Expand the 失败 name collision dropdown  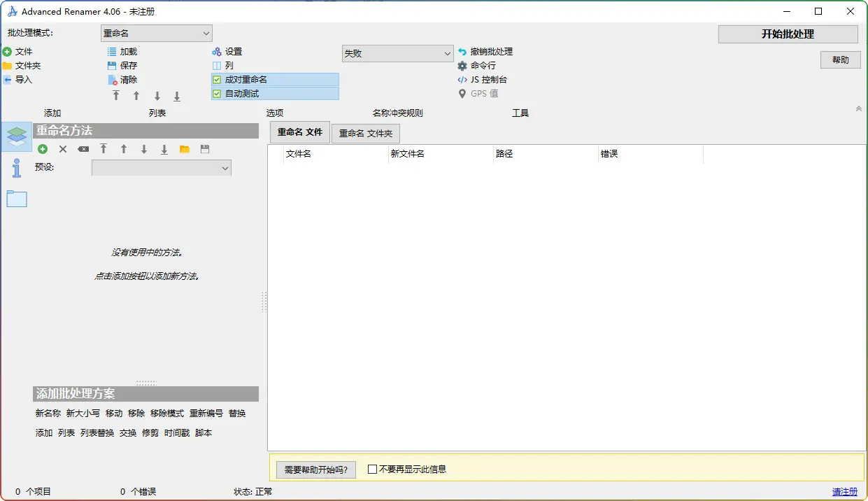pyautogui.click(x=397, y=53)
